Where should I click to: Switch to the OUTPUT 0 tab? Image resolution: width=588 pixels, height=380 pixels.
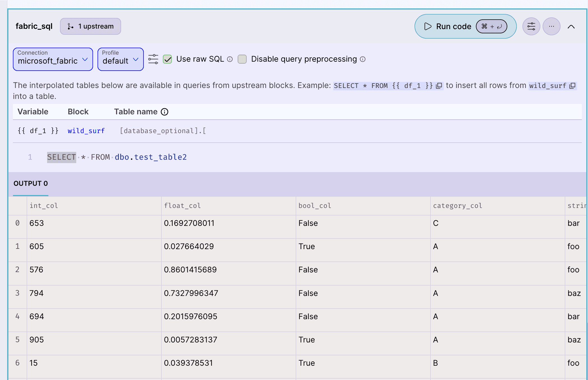tap(31, 184)
